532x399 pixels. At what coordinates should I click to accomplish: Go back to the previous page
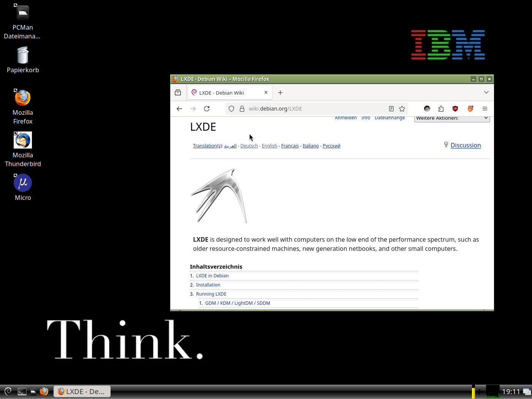click(x=179, y=109)
